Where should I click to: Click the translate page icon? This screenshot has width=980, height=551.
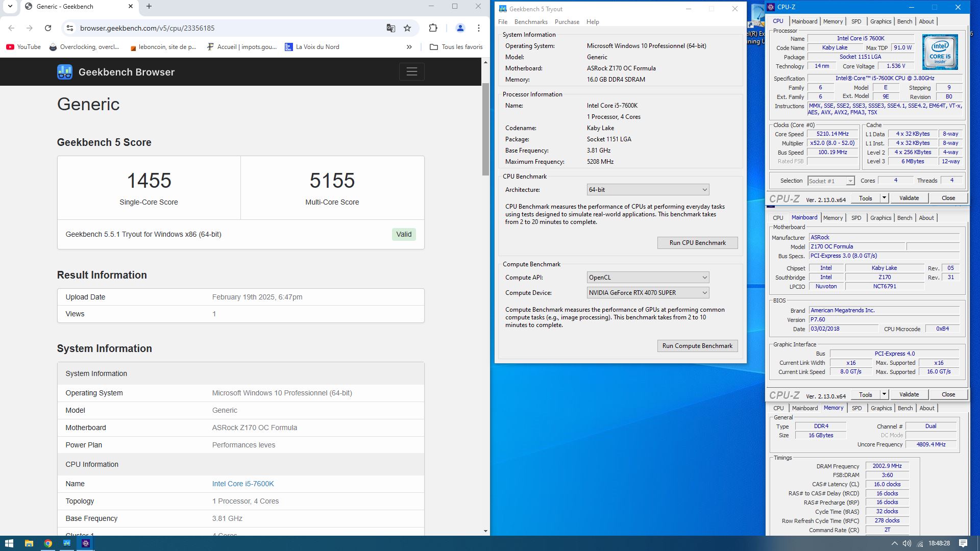(x=390, y=28)
